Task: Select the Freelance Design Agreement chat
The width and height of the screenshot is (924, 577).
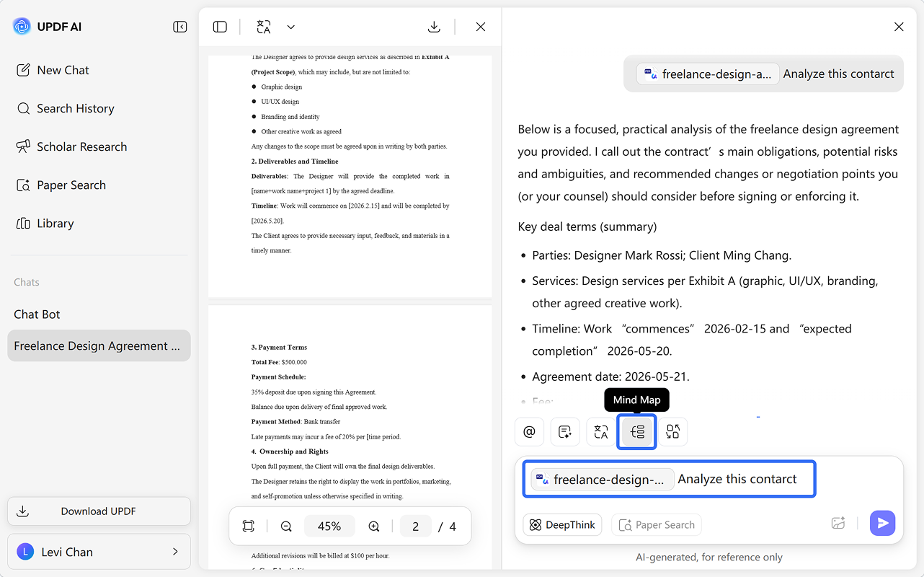Action: [99, 345]
